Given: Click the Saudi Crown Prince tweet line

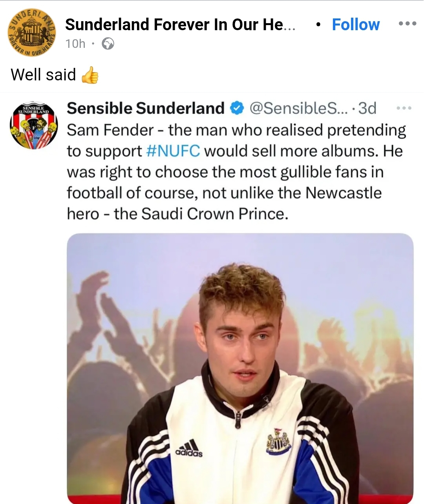Looking at the screenshot, I should [177, 214].
